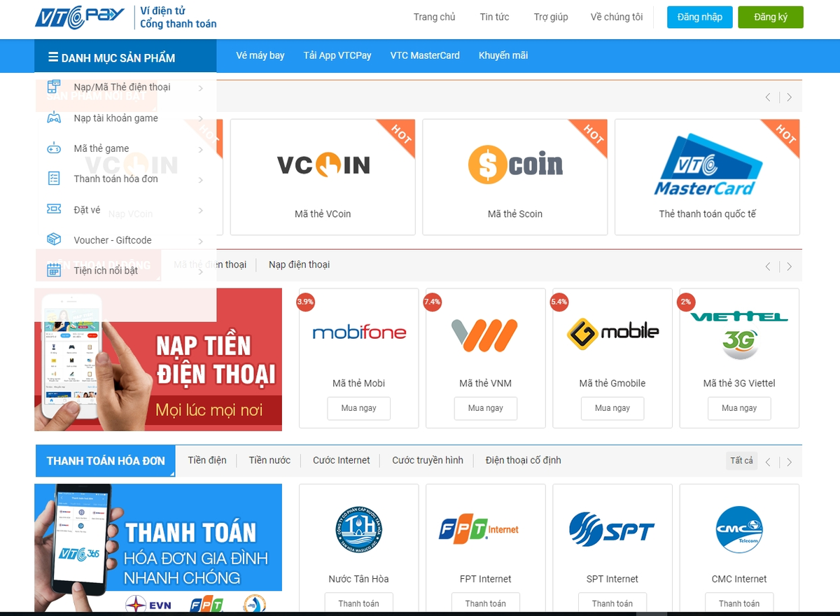Switch to the Tiền nước tab
This screenshot has width=840, height=616.
269,460
